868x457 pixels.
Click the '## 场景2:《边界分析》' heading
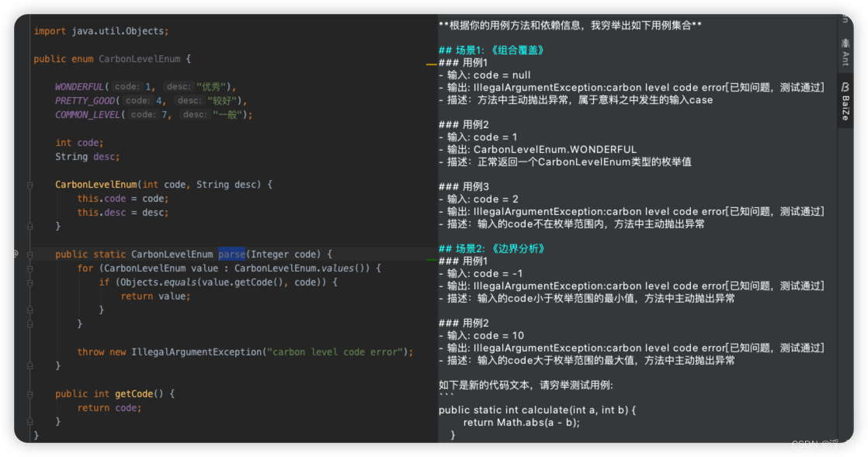point(492,248)
